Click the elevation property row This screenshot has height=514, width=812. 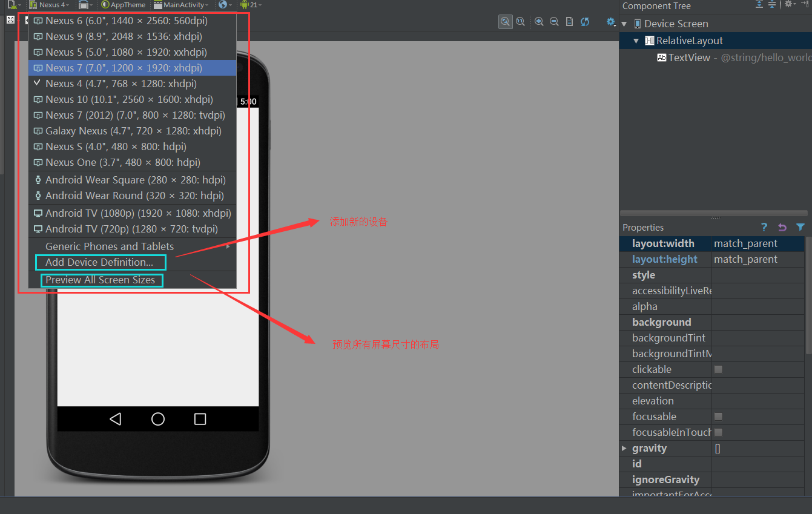tap(712, 401)
